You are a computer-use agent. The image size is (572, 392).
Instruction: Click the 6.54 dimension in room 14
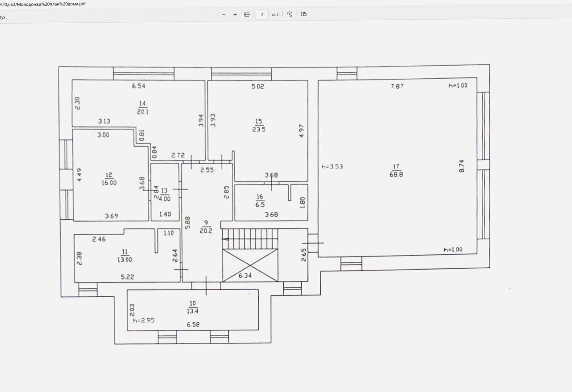pos(139,86)
